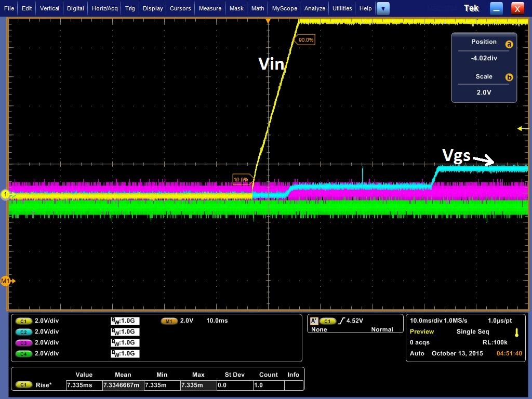Select the C2 cyan channel badge
The width and height of the screenshot is (532, 399).
(23, 332)
